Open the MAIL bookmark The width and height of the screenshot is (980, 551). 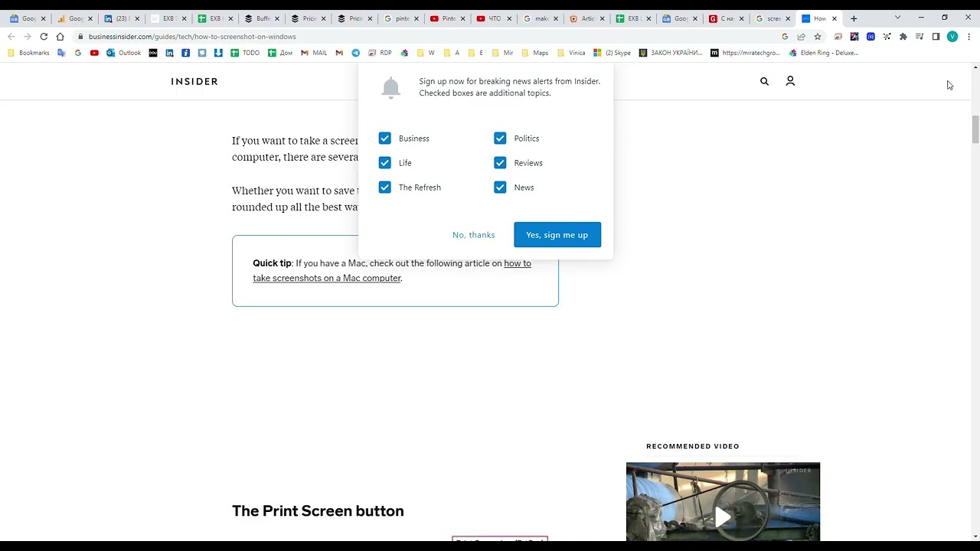(x=314, y=53)
